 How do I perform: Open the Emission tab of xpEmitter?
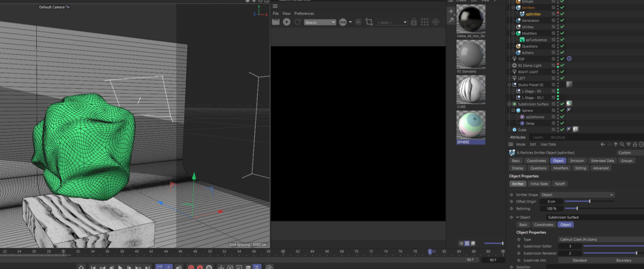(577, 161)
